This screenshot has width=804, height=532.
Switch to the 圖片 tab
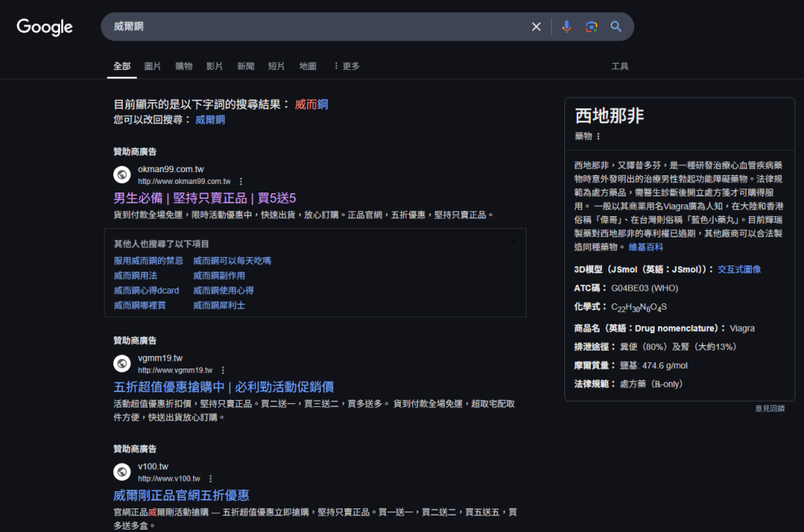(x=152, y=66)
